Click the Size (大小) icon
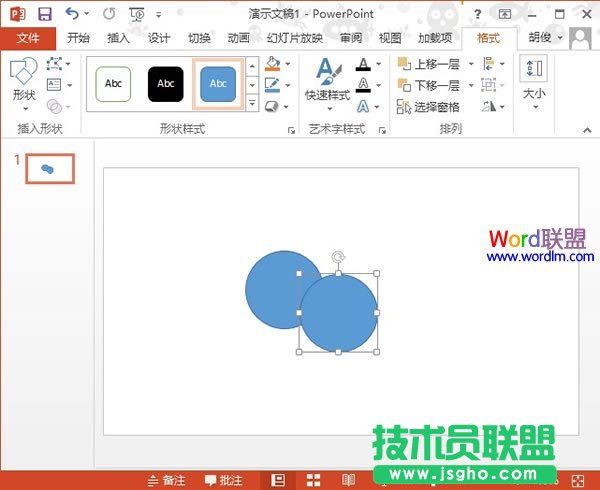Viewport: 600px width, 490px height. click(534, 80)
